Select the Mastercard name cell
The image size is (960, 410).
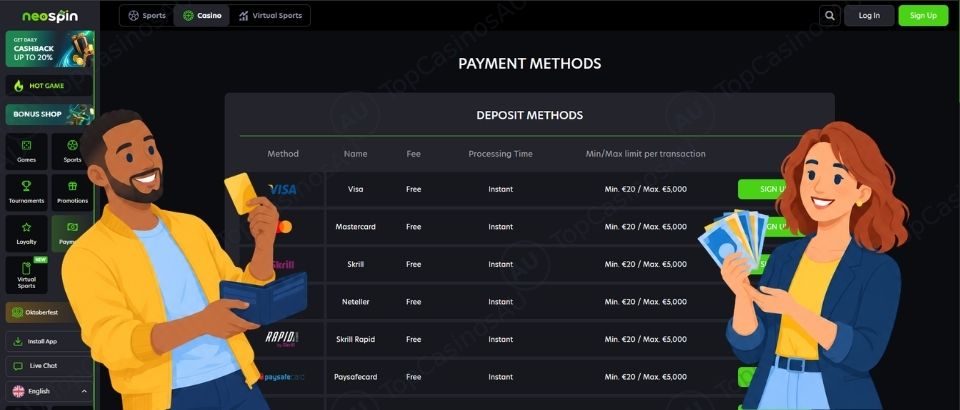point(355,226)
